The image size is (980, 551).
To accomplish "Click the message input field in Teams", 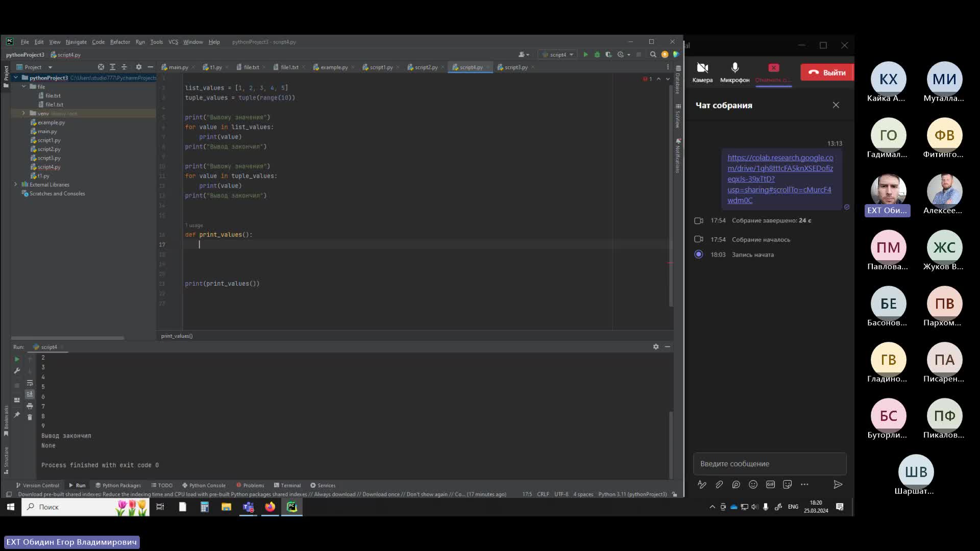I will tap(770, 463).
